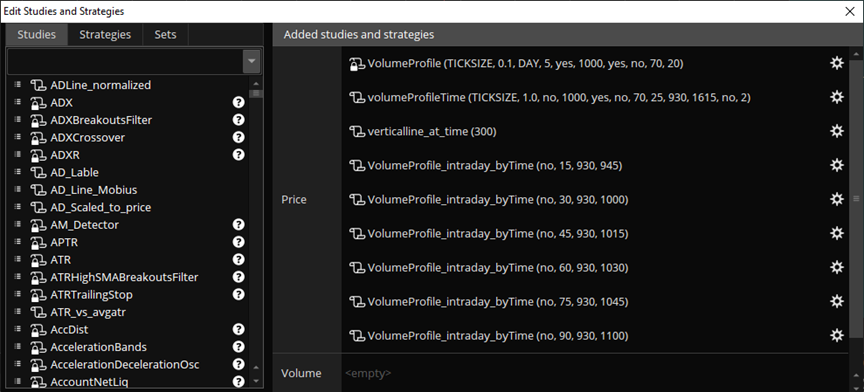
Task: Select VolumeProfile_intraday_byTime (no, 45, 930, 1015)
Action: click(x=489, y=234)
